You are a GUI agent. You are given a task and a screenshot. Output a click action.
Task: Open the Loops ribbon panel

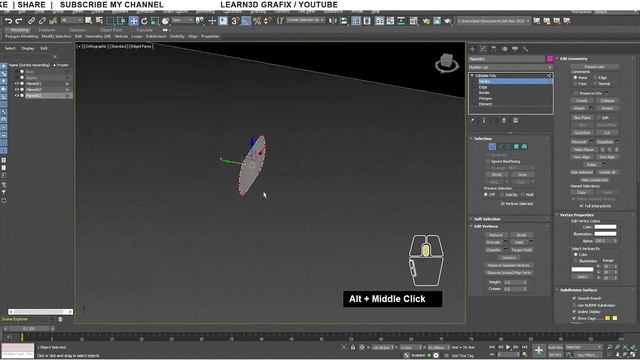pyautogui.click(x=137, y=36)
